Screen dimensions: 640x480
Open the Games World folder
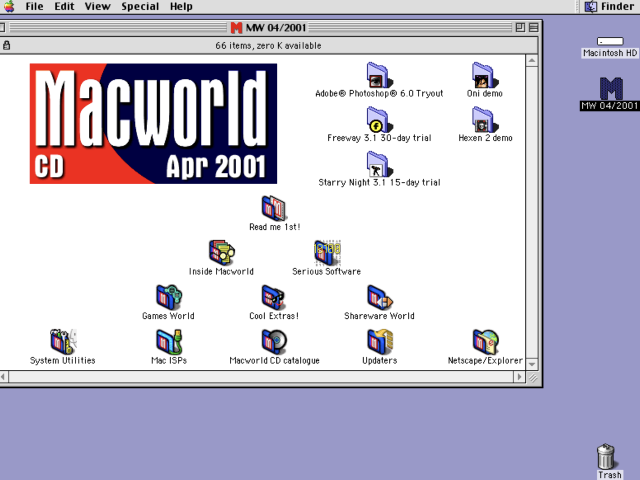pos(168,297)
